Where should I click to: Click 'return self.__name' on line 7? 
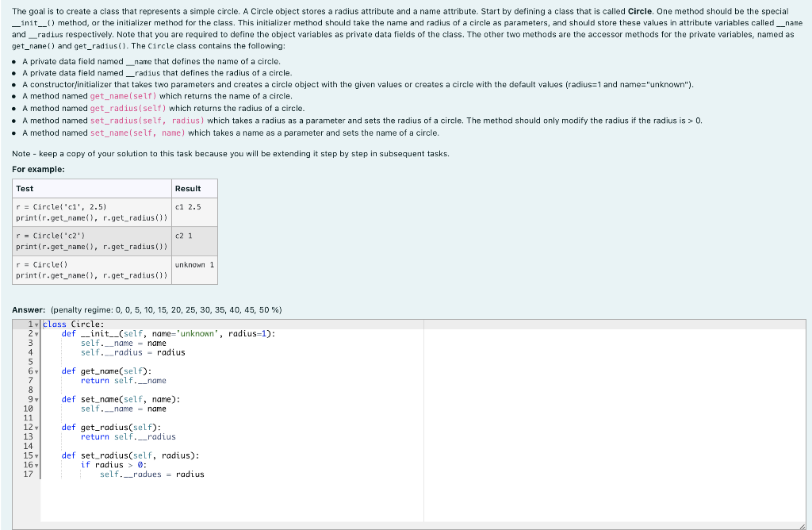(x=123, y=380)
